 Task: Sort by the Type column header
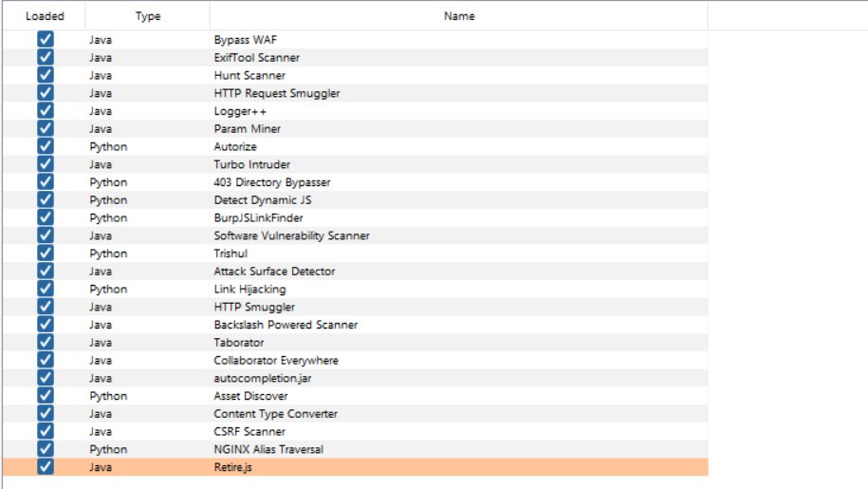coord(148,16)
